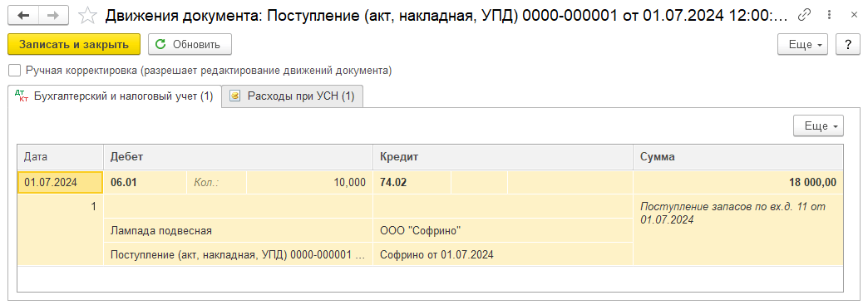
Task: Open the three-dot window menu
Action: click(829, 16)
